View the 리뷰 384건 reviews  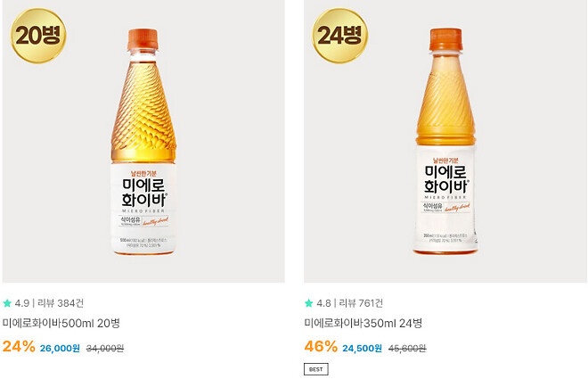[61, 303]
